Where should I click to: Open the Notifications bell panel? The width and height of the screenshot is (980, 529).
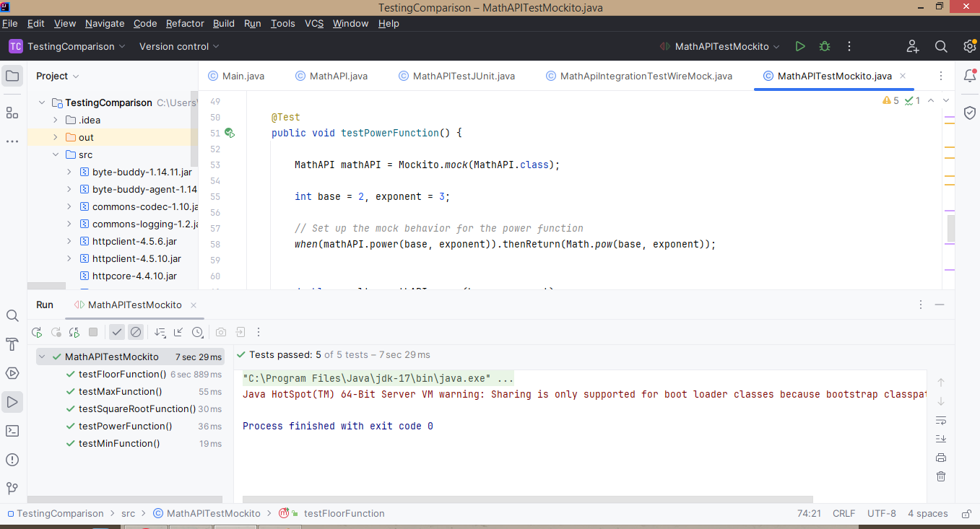pos(969,76)
